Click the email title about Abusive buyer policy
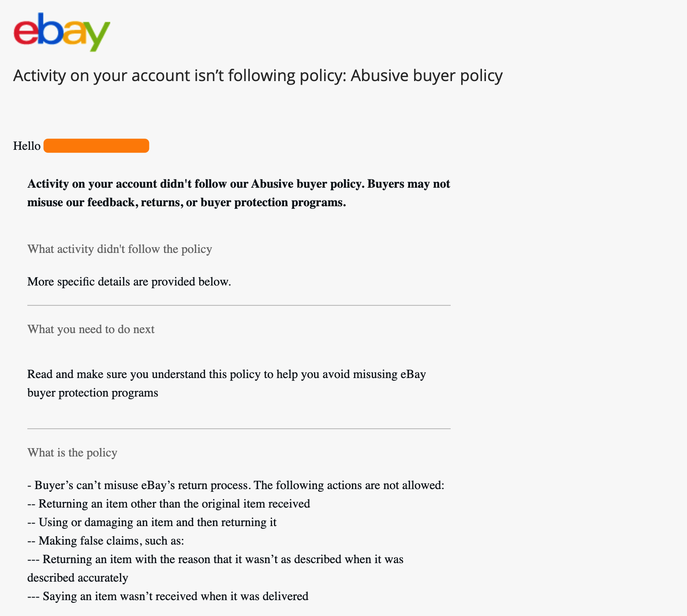Viewport: 687px width, 616px height. click(x=258, y=76)
